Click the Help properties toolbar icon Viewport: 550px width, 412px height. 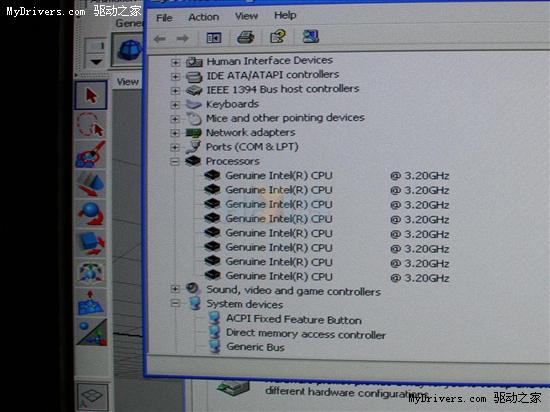click(277, 36)
